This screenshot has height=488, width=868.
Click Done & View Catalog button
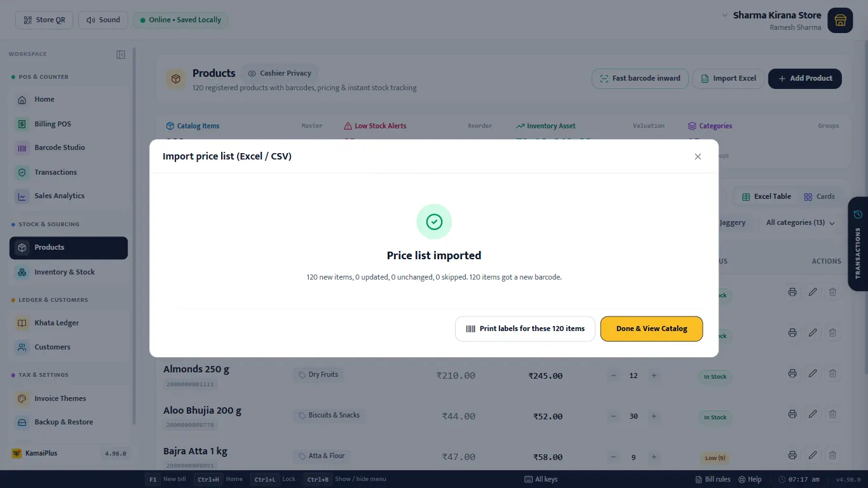651,329
